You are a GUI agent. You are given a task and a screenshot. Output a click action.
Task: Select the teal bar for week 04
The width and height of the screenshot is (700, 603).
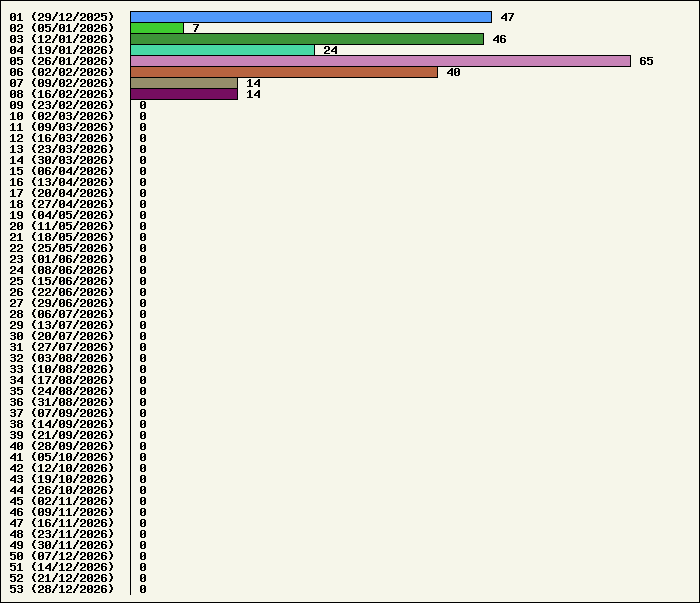click(222, 50)
